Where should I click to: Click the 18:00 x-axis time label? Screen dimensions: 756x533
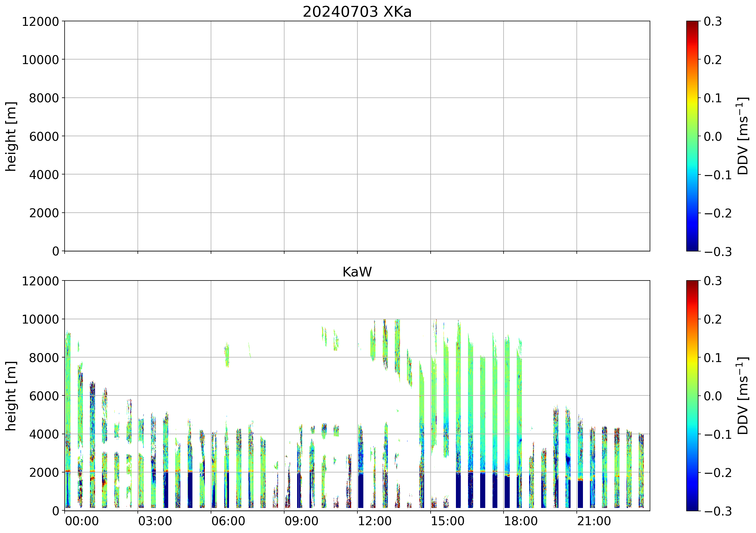[x=521, y=521]
